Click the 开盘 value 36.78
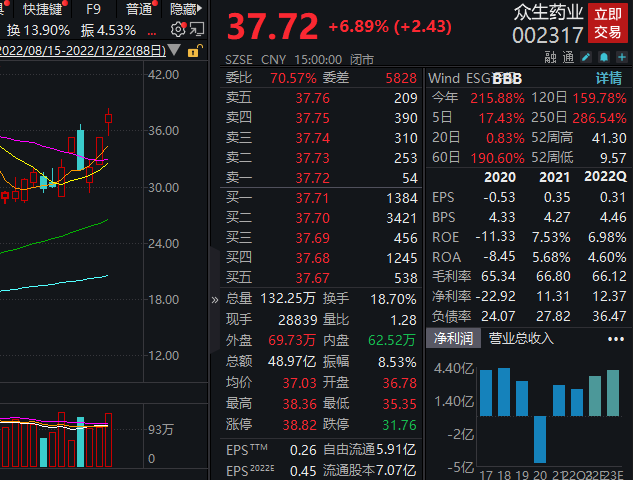Viewport: 633px width, 480px height. pos(399,383)
